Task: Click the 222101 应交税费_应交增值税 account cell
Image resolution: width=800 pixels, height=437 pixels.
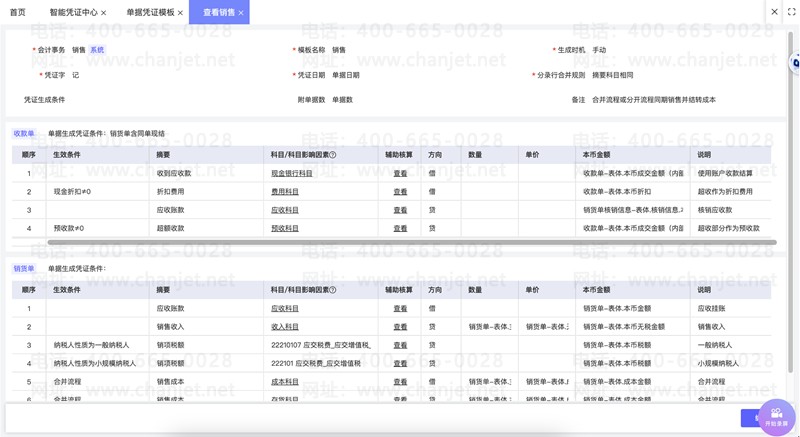Action: [315, 364]
